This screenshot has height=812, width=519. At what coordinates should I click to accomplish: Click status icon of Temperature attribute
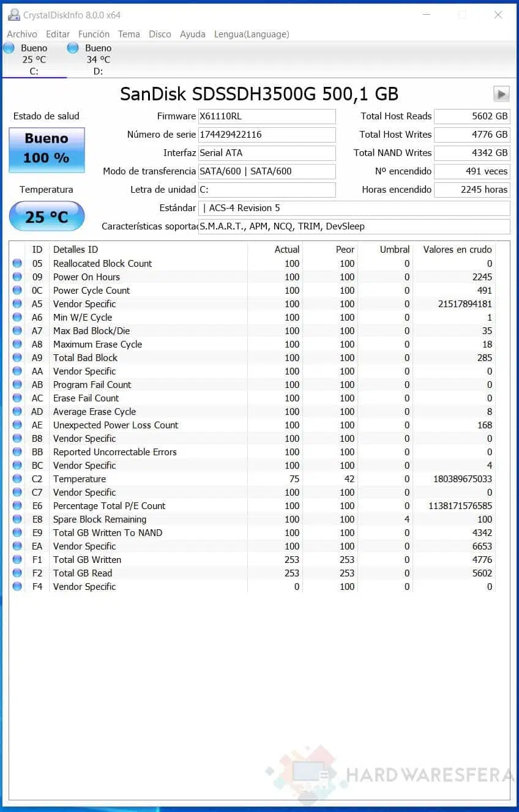point(17,479)
